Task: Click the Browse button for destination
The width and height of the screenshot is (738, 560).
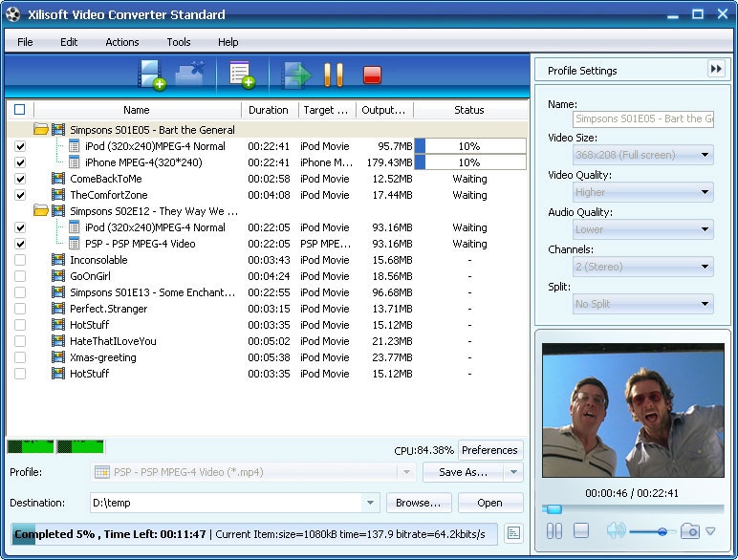Action: [418, 503]
